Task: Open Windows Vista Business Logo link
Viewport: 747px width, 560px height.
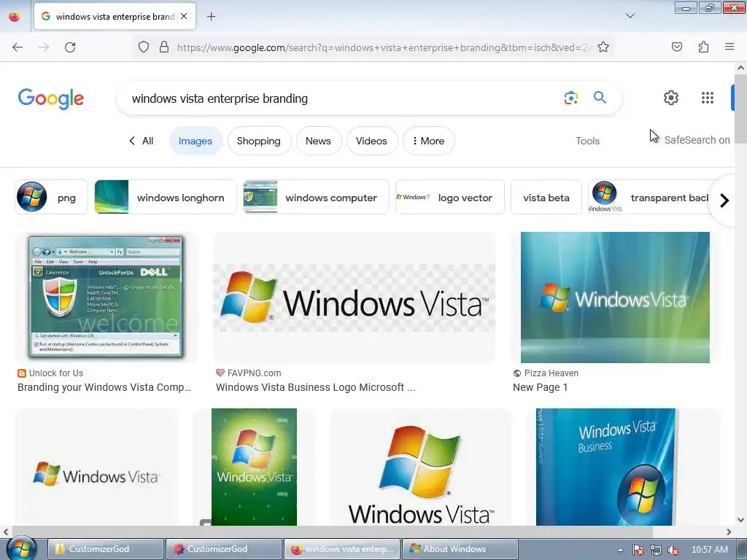Action: pos(315,387)
